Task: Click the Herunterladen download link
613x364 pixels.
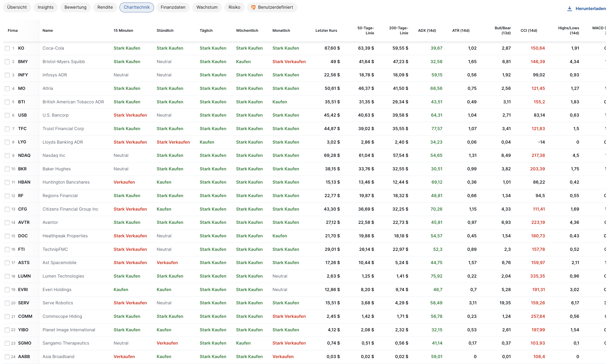Action: 586,9
